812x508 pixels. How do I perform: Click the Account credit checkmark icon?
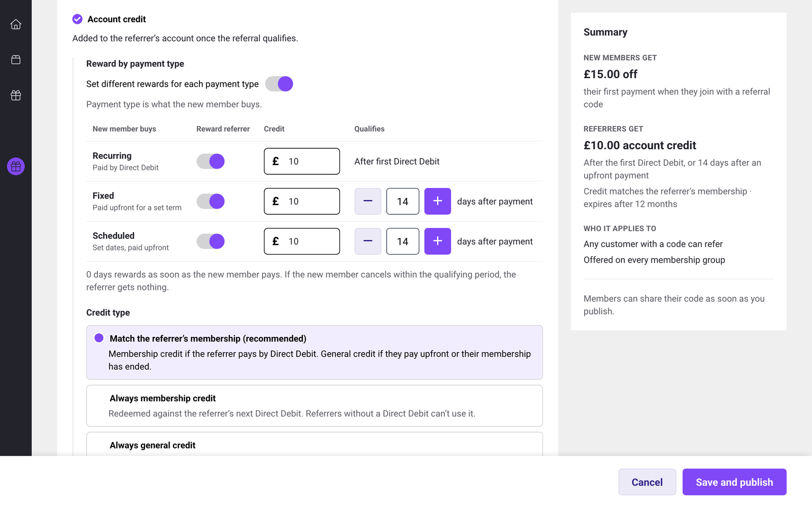[x=77, y=19]
